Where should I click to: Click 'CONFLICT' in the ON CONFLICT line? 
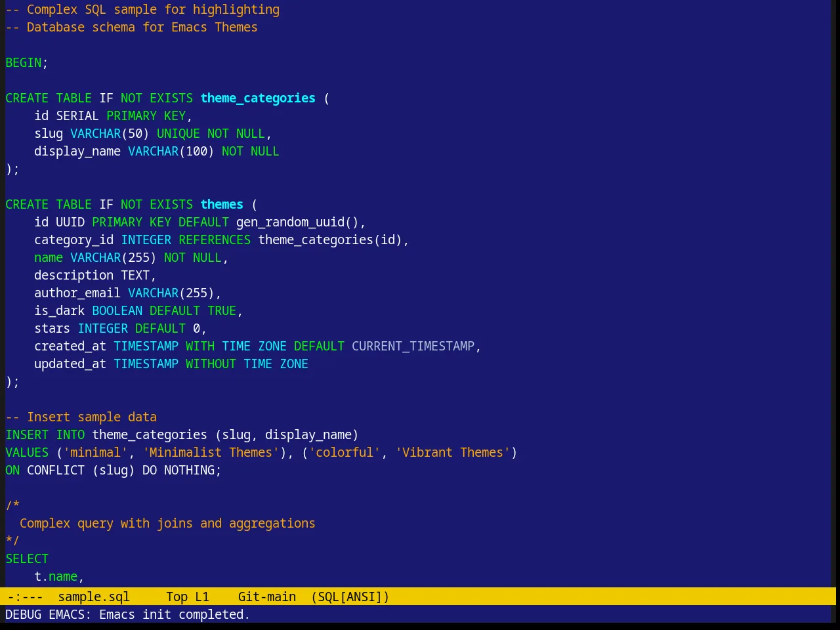[x=56, y=470]
